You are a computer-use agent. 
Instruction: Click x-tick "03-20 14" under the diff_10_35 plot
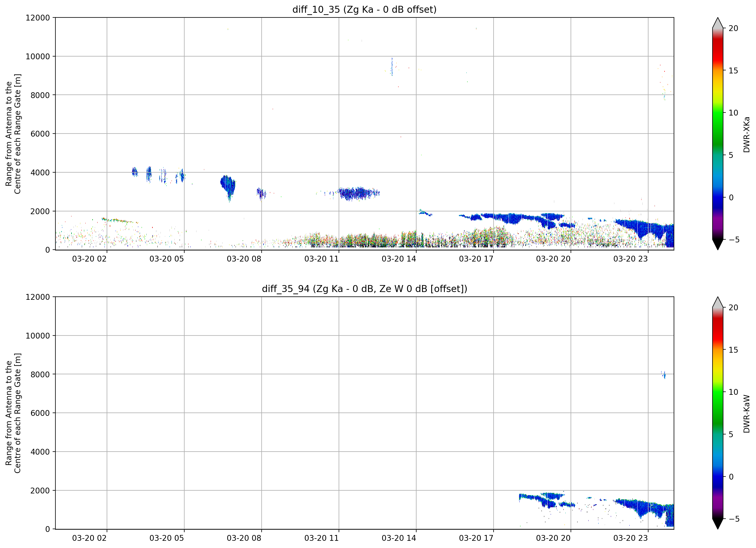[x=399, y=259]
